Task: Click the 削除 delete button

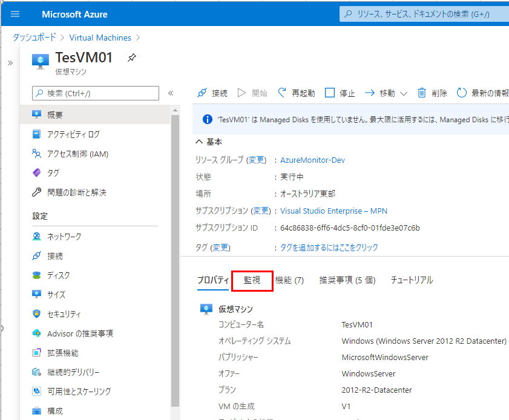Action: pyautogui.click(x=432, y=93)
